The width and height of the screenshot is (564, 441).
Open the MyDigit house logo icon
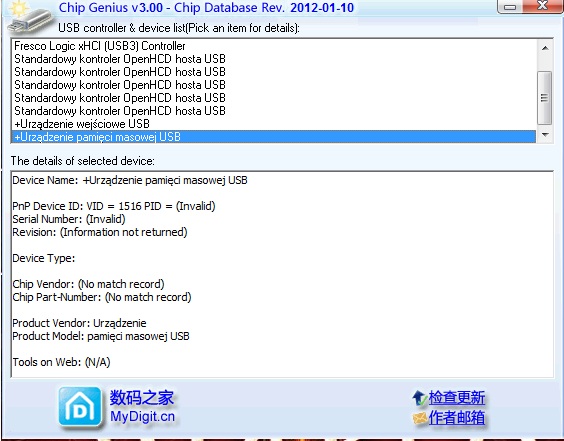click(80, 408)
